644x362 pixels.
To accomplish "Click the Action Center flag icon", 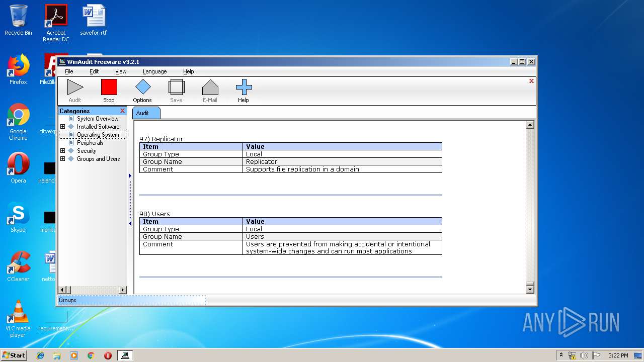I will (596, 355).
